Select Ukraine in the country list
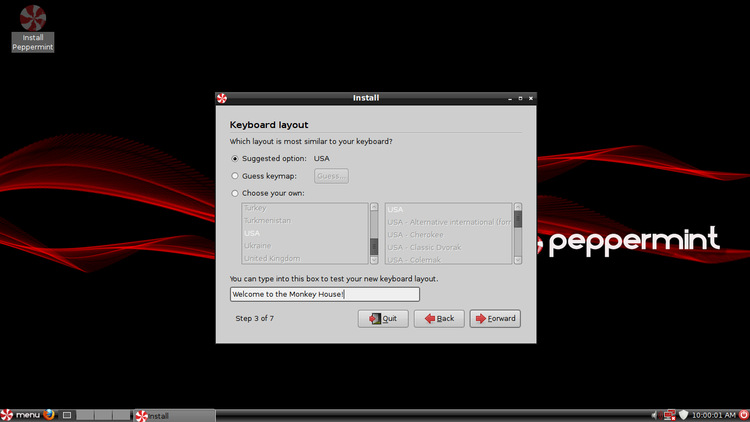 [305, 245]
